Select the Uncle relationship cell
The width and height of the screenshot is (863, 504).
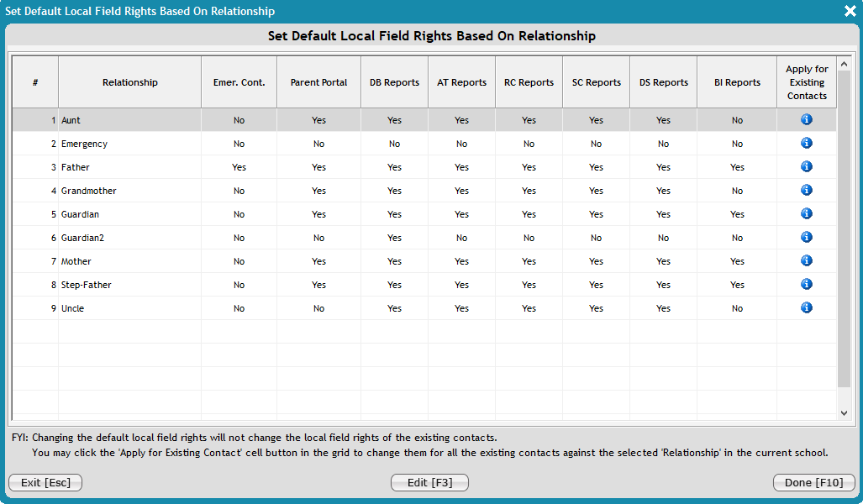tap(130, 308)
